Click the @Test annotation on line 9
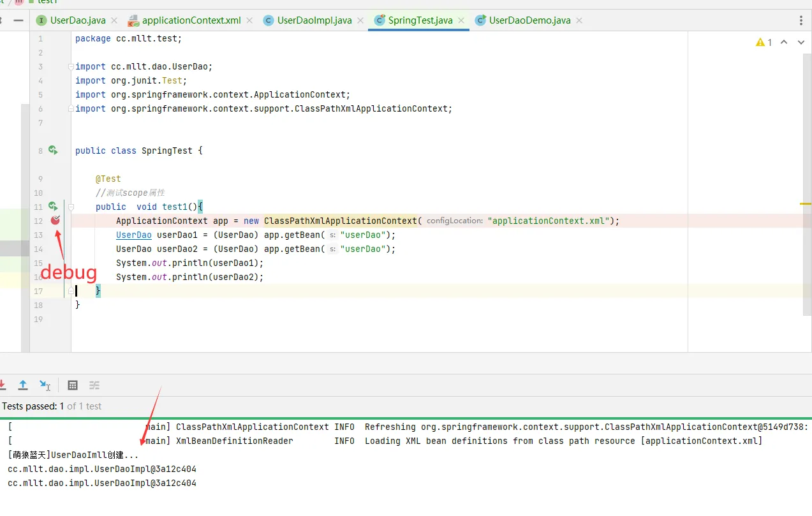 pyautogui.click(x=108, y=179)
